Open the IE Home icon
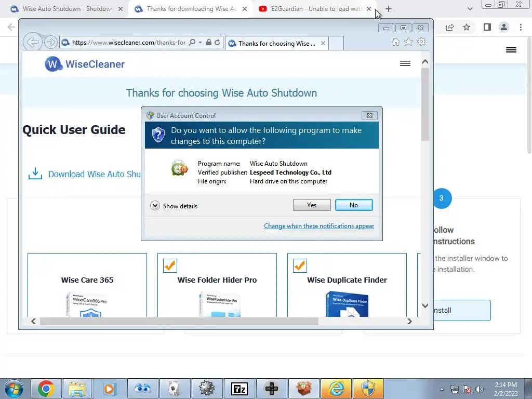 (395, 42)
